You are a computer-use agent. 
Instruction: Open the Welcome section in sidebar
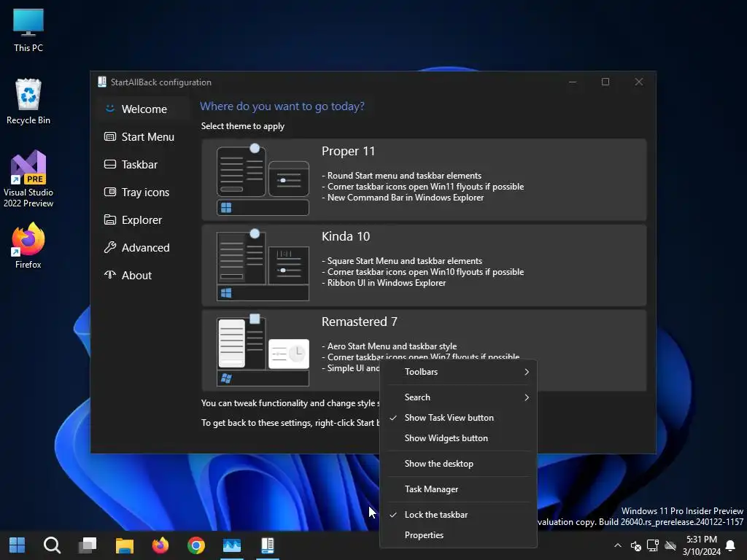click(x=142, y=109)
